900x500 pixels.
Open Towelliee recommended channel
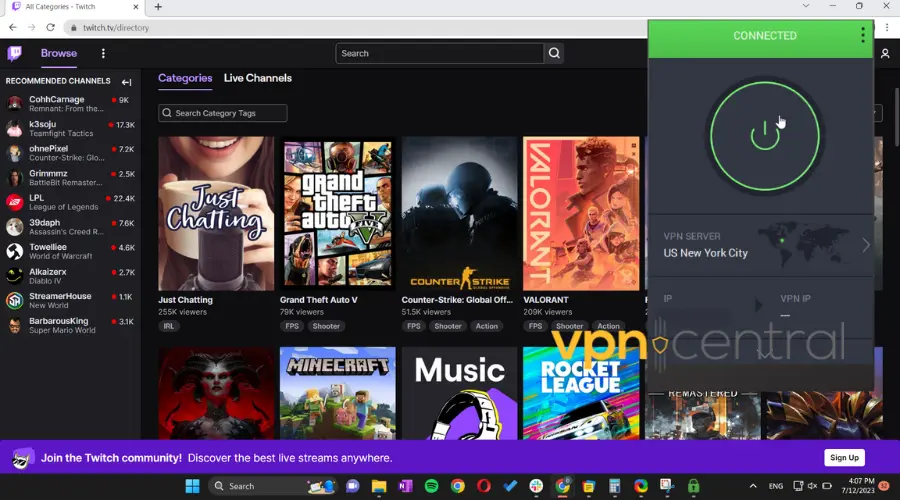pos(70,251)
